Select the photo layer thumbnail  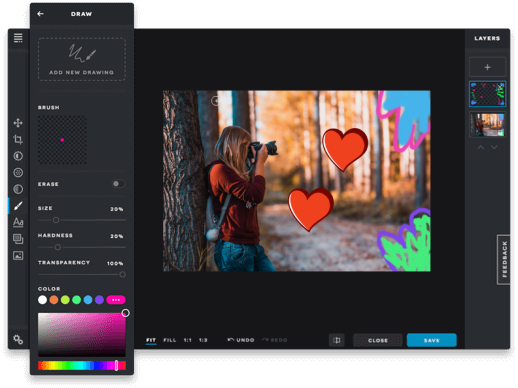click(x=487, y=124)
